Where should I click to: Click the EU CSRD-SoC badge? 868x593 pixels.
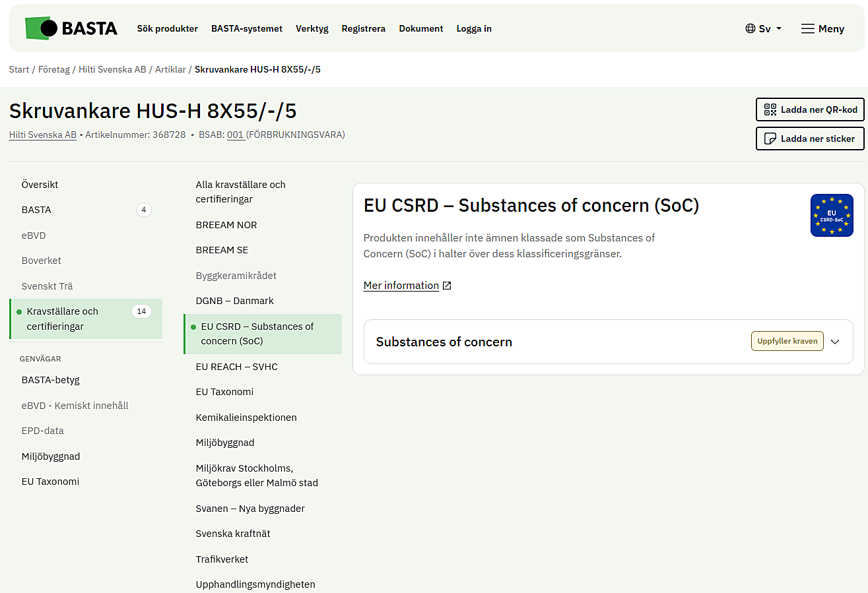[x=832, y=215]
